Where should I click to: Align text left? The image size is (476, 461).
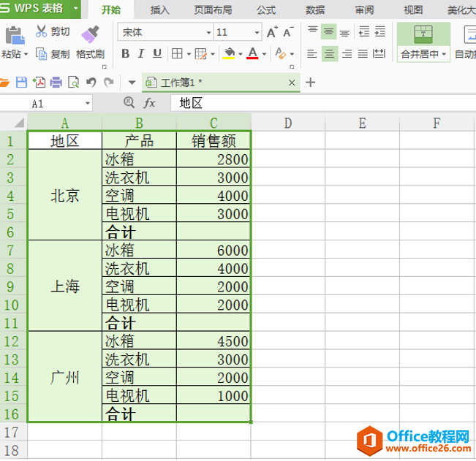(x=312, y=54)
